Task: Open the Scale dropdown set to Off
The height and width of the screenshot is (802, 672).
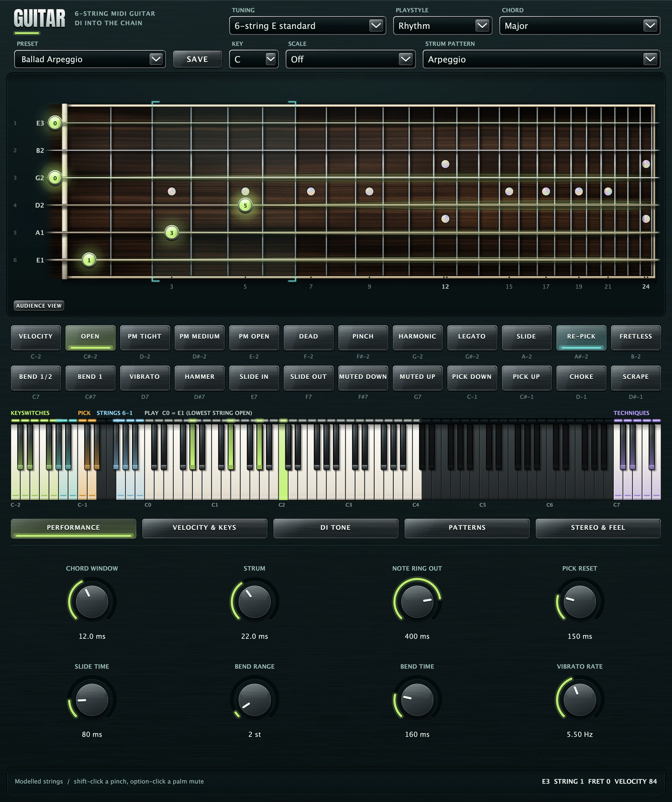Action: (350, 59)
